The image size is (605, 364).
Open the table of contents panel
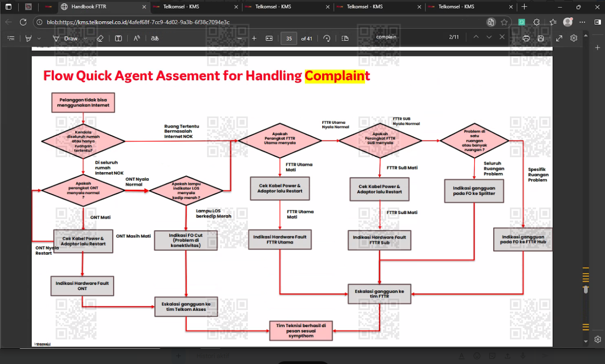tap(11, 38)
